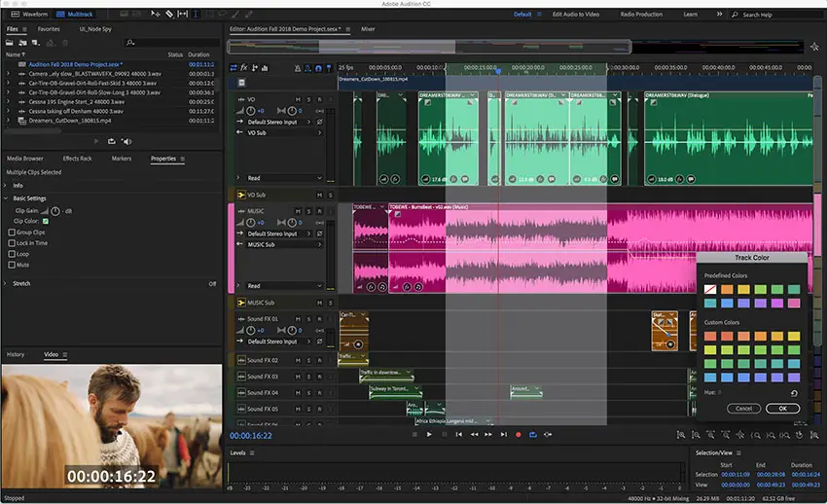
Task: Click the Open File folder icon
Action: [x=10, y=43]
